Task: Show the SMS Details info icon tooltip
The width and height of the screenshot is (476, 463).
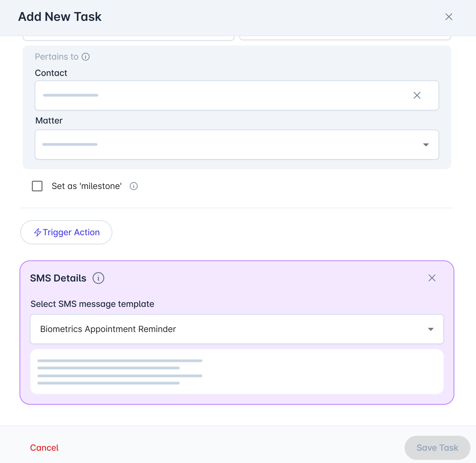Action: pos(98,278)
